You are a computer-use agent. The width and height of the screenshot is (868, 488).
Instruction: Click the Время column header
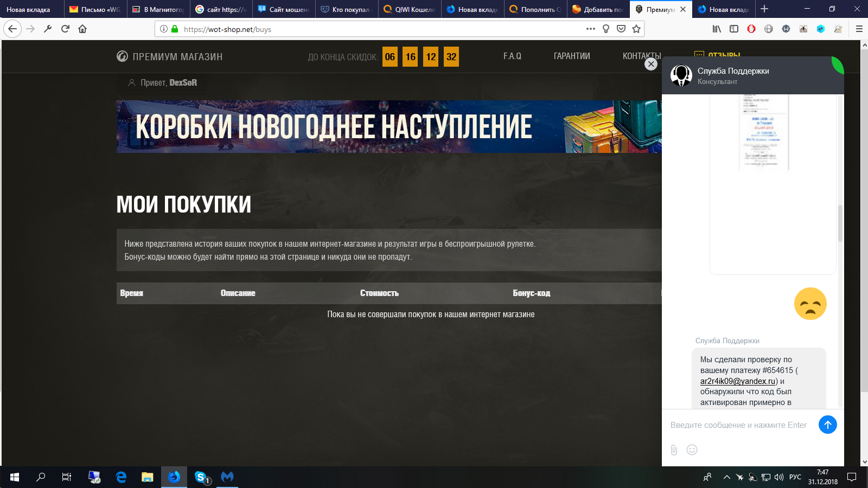pos(132,293)
